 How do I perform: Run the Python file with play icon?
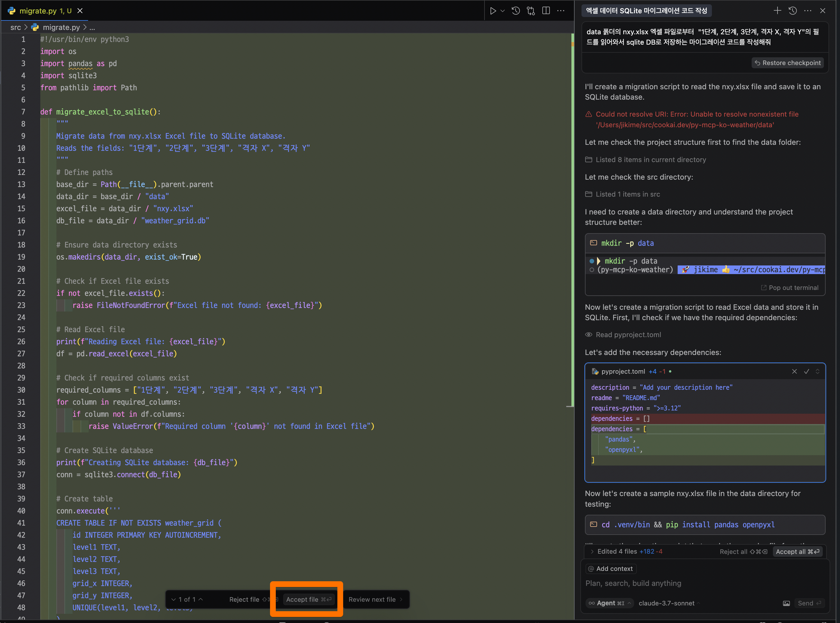click(493, 11)
